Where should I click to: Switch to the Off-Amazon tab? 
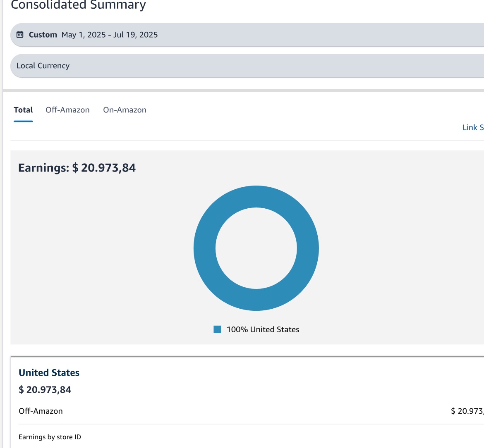tap(67, 110)
